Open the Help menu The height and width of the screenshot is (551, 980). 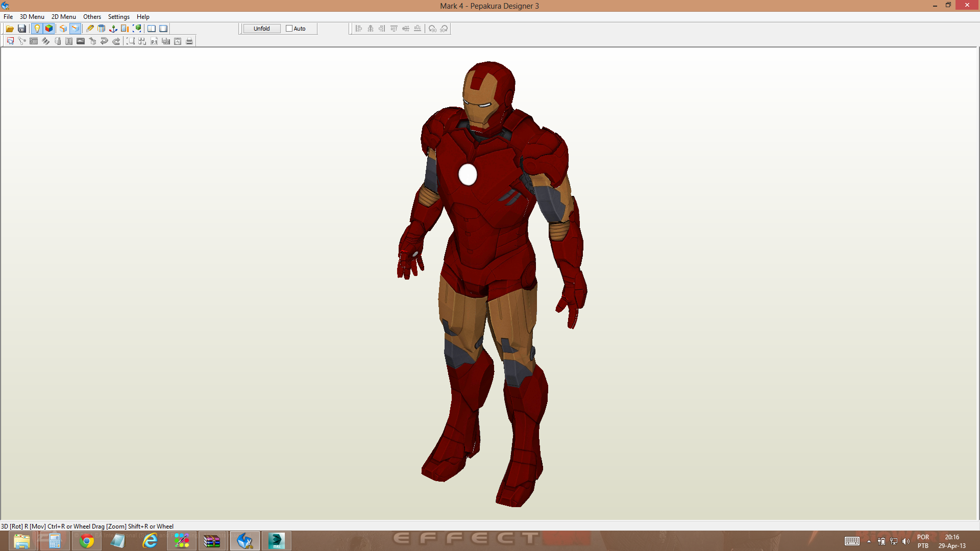tap(143, 17)
